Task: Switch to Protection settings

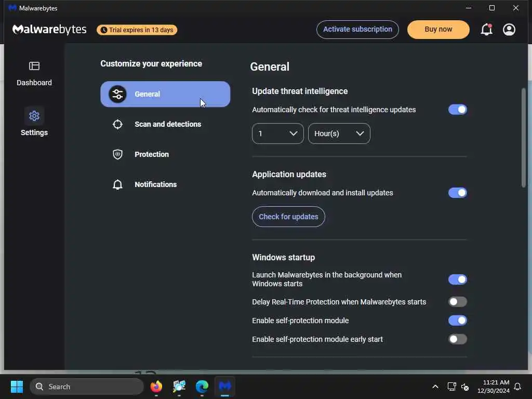Action: pos(165,154)
